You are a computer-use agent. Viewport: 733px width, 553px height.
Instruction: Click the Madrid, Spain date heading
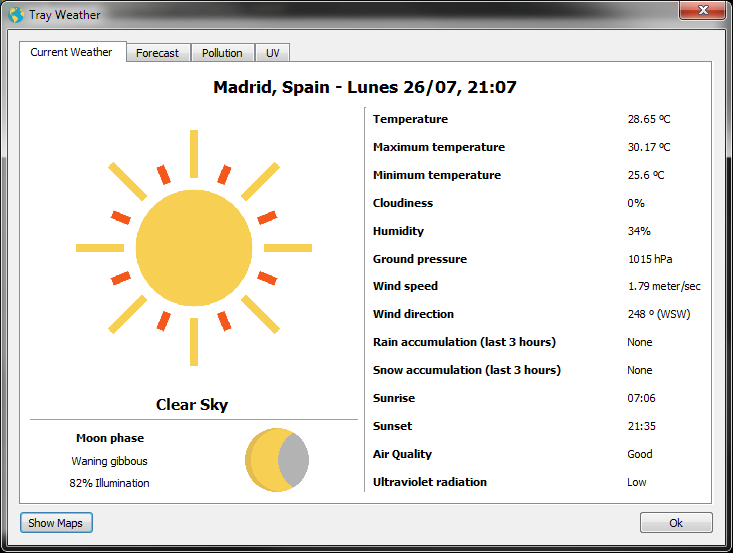[x=365, y=87]
